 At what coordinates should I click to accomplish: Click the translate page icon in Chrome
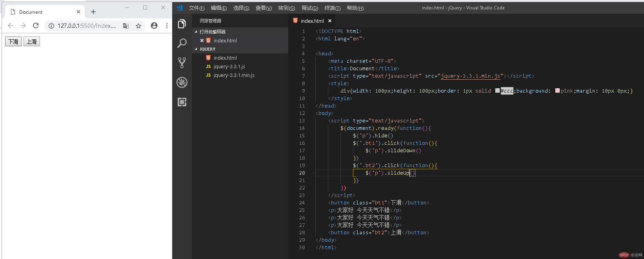pyautogui.click(x=126, y=26)
